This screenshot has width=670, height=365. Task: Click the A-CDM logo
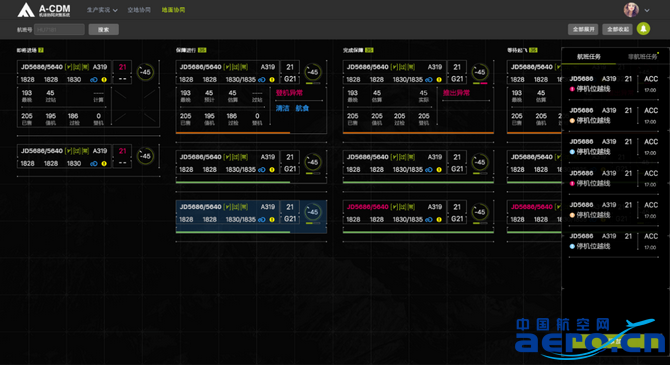coord(44,10)
